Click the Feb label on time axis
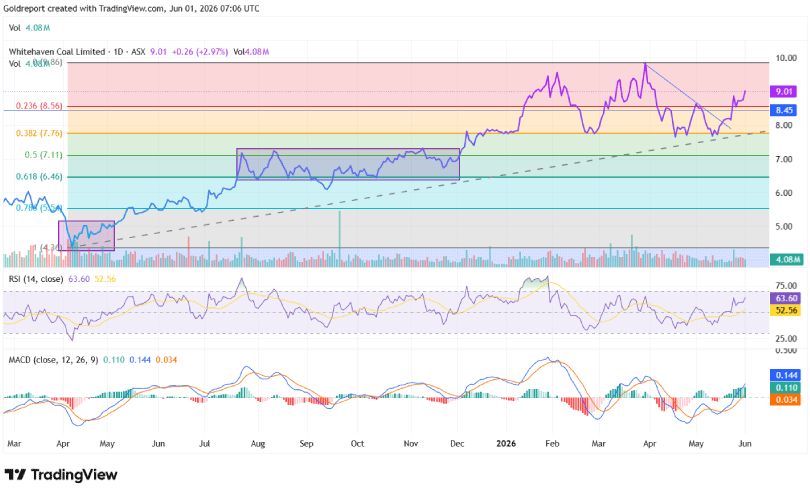This screenshot has width=810, height=488. (x=552, y=444)
